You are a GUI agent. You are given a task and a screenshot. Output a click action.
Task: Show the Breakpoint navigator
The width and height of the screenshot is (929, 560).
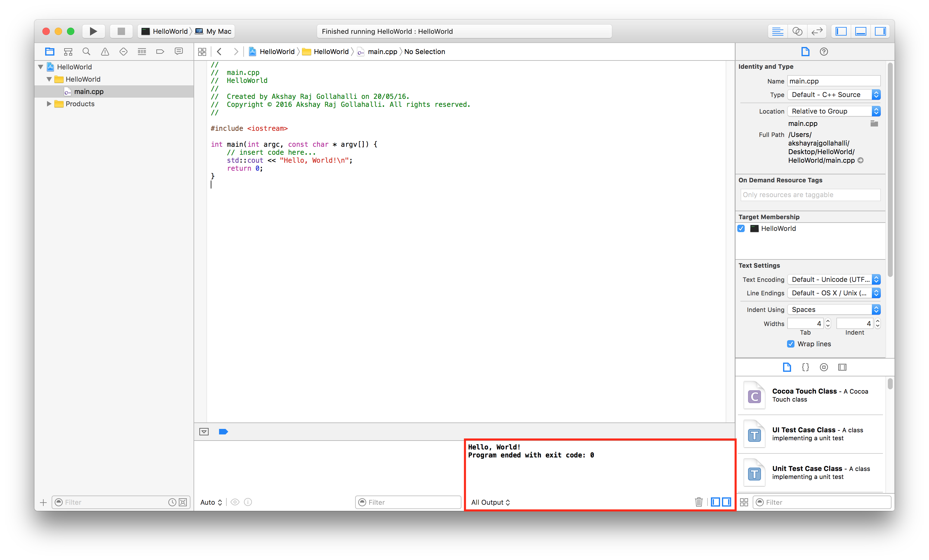tap(160, 52)
